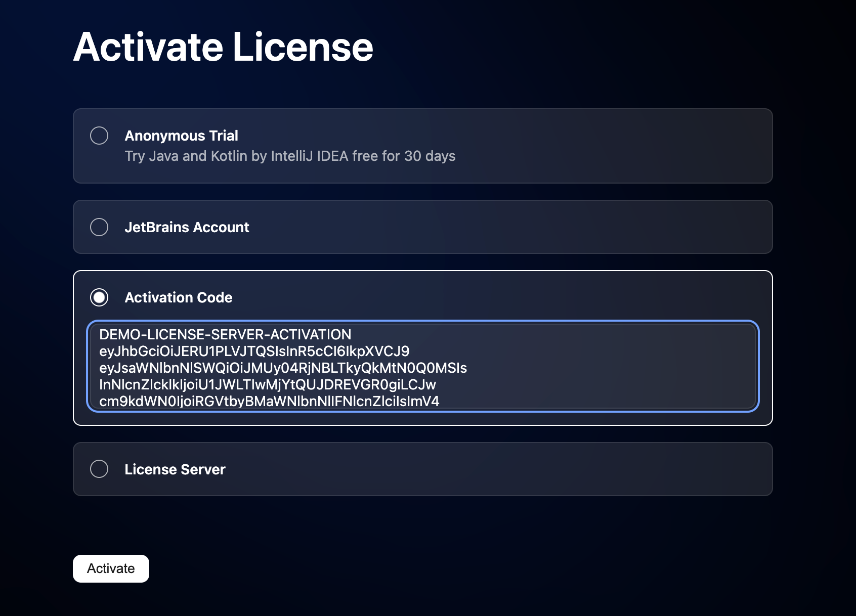Viewport: 856px width, 616px height.
Task: Select the Anonymous Trial radio button
Action: (x=99, y=136)
